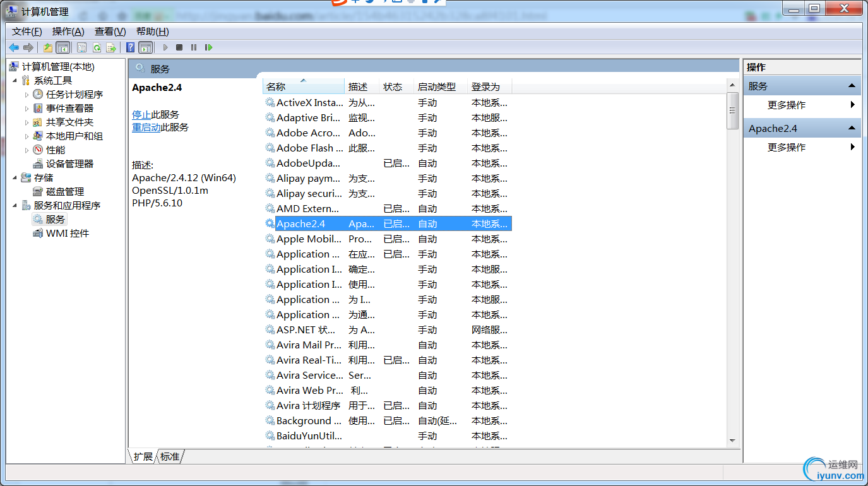This screenshot has width=868, height=486.
Task: Select the BaiduYunUtil... service row
Action: (388, 436)
